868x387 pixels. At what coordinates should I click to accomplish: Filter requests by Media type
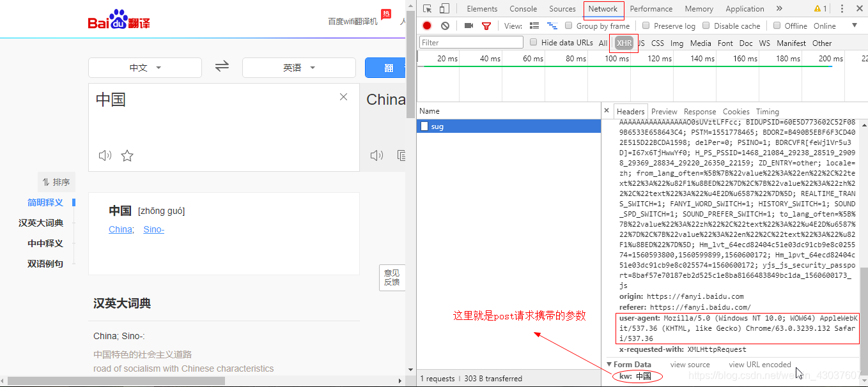[701, 43]
